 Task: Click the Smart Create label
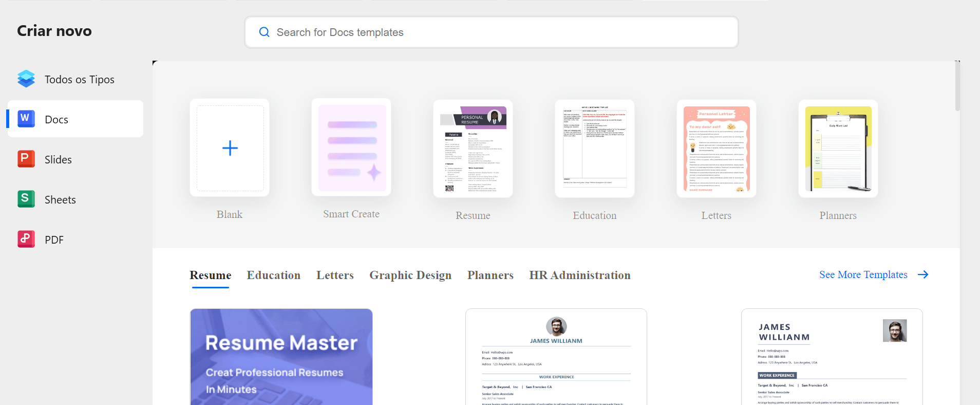click(351, 214)
